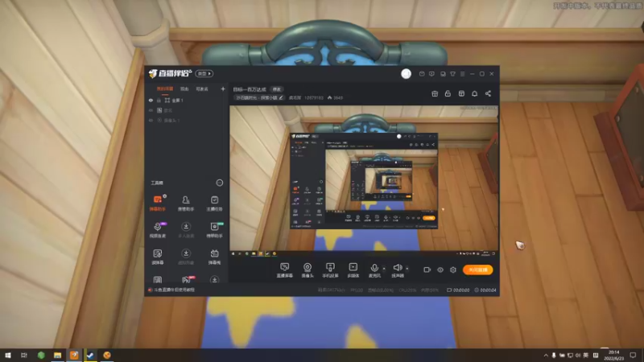Click the plus button to add a scene
This screenshot has width=644, height=362.
point(223,88)
